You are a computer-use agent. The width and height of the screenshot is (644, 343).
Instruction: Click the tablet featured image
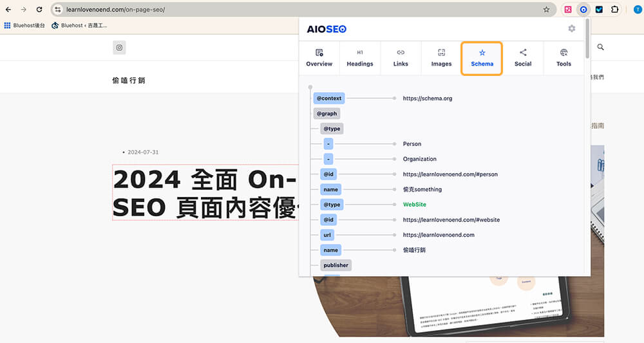458,306
